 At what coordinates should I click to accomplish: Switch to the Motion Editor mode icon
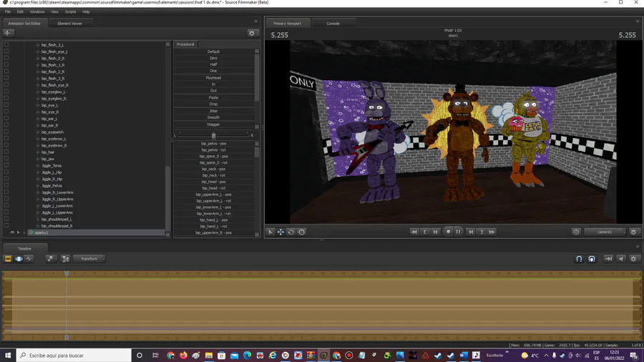[x=19, y=258]
